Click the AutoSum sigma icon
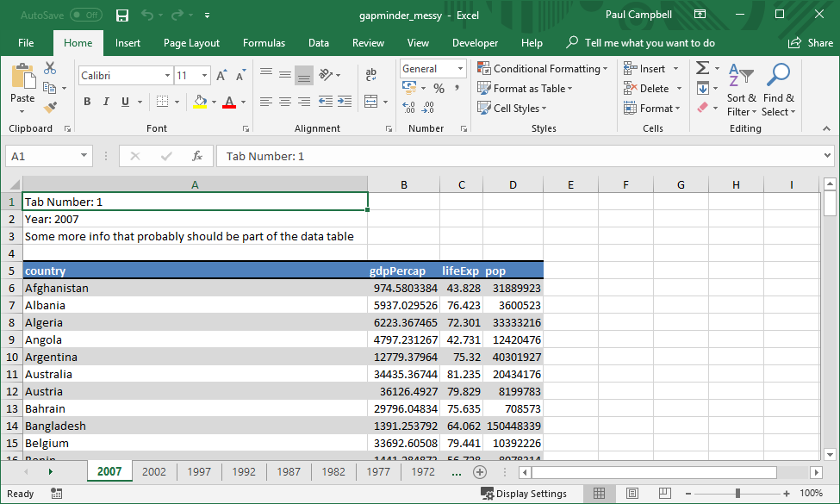 (702, 68)
